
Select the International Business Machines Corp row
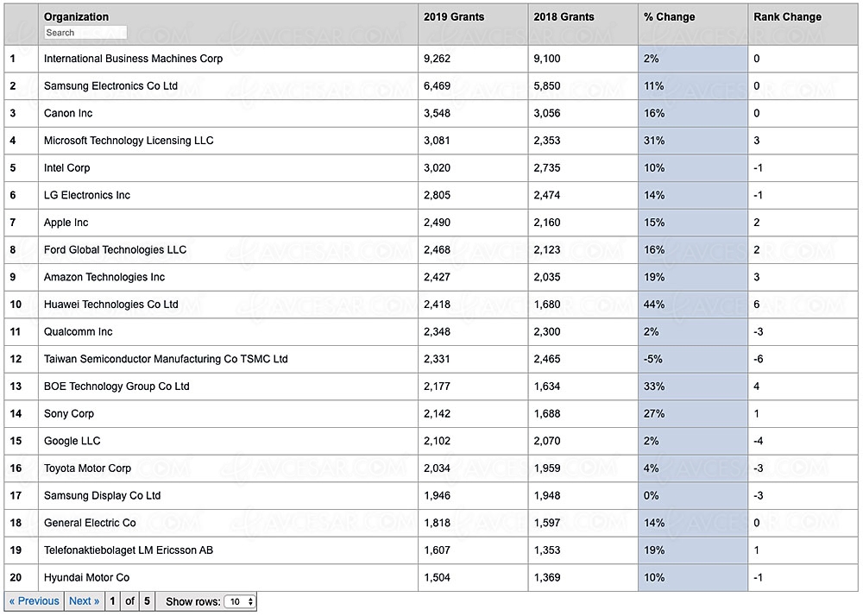(431, 59)
